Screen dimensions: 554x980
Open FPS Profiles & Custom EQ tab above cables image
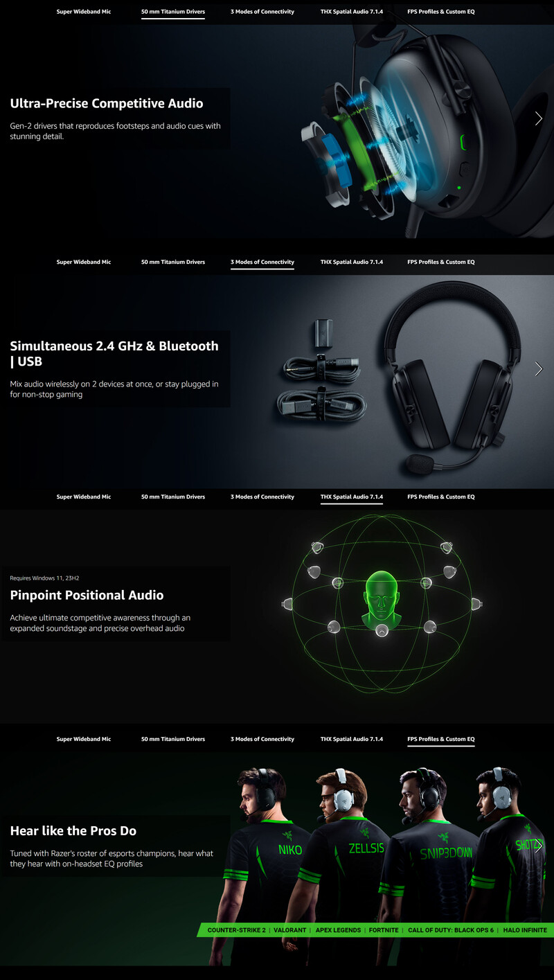point(441,262)
